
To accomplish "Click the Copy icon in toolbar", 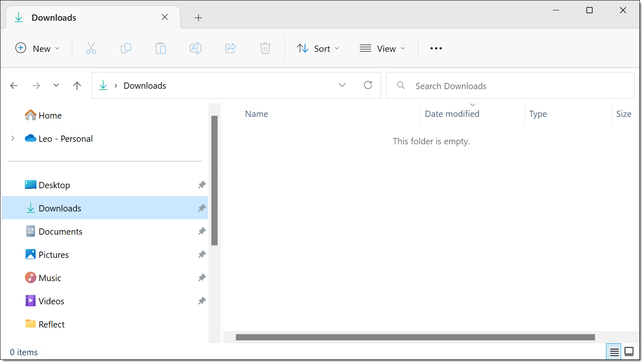I will (x=126, y=49).
